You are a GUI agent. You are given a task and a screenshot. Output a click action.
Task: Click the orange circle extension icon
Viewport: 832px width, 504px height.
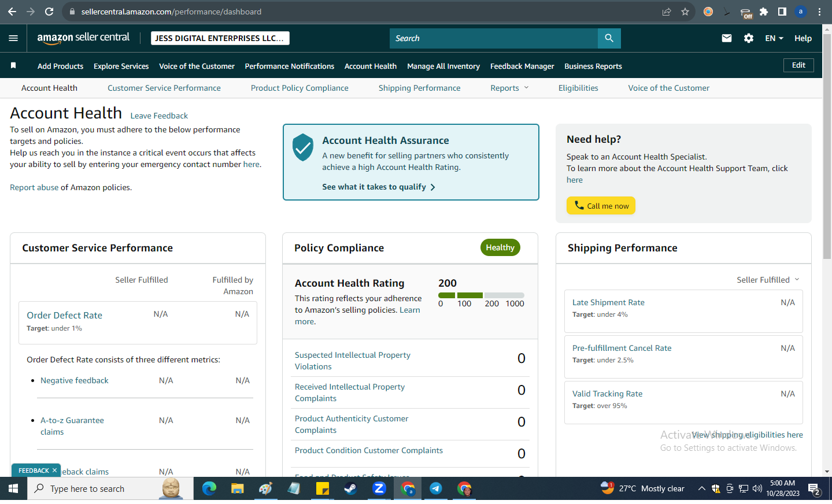pyautogui.click(x=708, y=12)
